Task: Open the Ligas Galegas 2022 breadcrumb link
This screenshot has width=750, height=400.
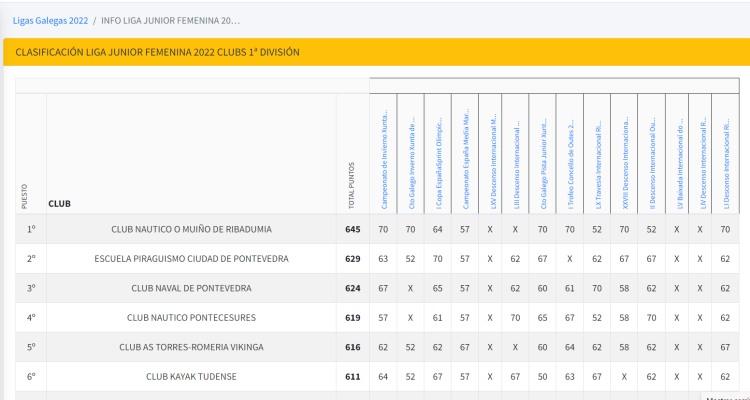Action: [50, 21]
